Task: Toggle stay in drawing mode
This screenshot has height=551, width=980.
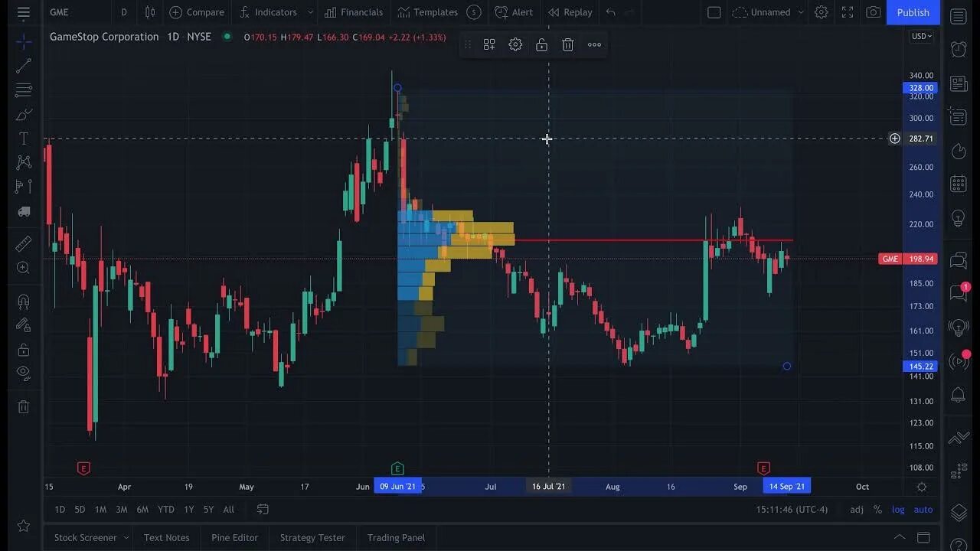Action: (x=23, y=325)
